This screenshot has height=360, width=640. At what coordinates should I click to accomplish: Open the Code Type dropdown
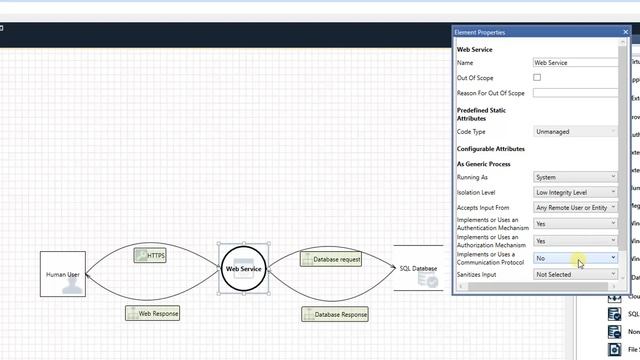tap(575, 131)
